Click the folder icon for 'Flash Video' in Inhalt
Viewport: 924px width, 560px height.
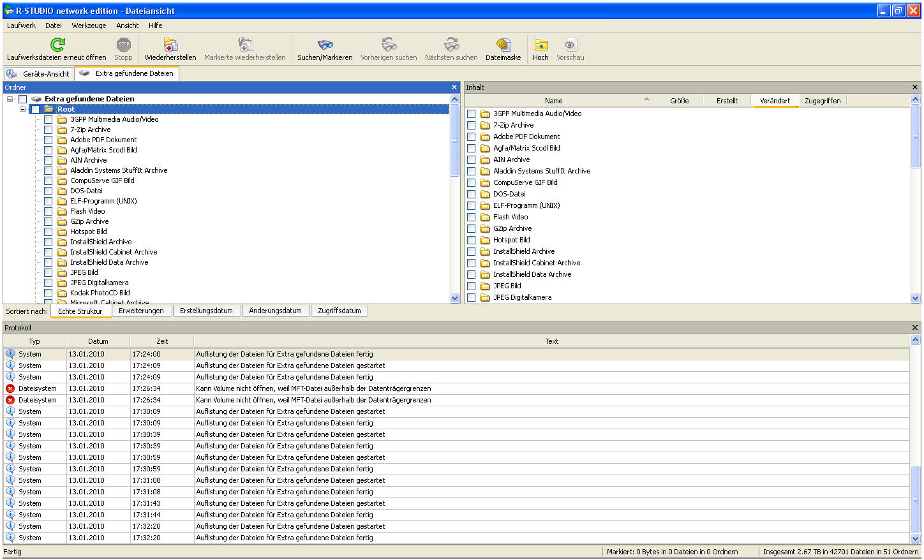485,217
